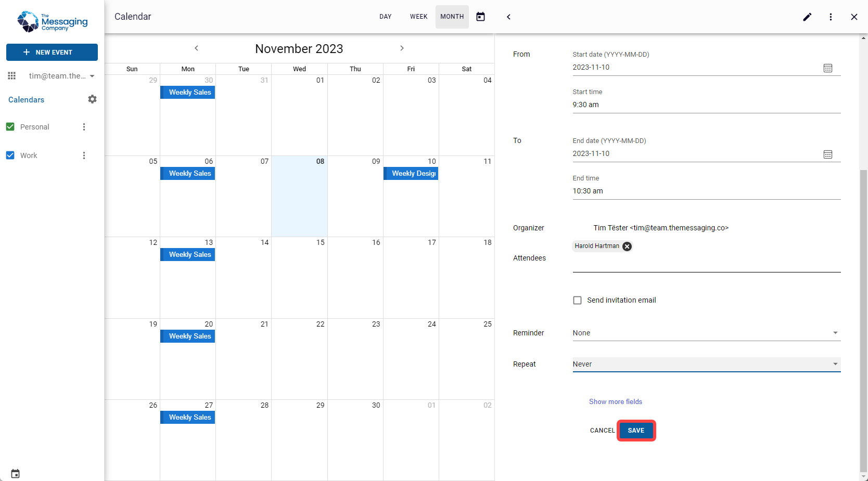Image resolution: width=868 pixels, height=481 pixels.
Task: Collapse the event panel with the back arrow
Action: pyautogui.click(x=508, y=17)
